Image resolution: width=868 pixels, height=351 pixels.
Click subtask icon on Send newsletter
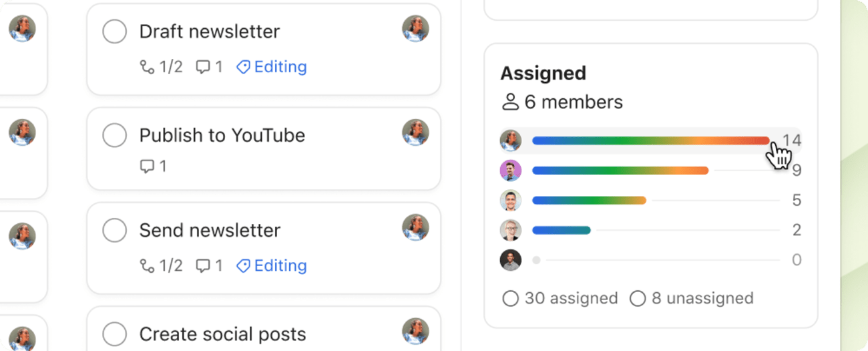[146, 265]
